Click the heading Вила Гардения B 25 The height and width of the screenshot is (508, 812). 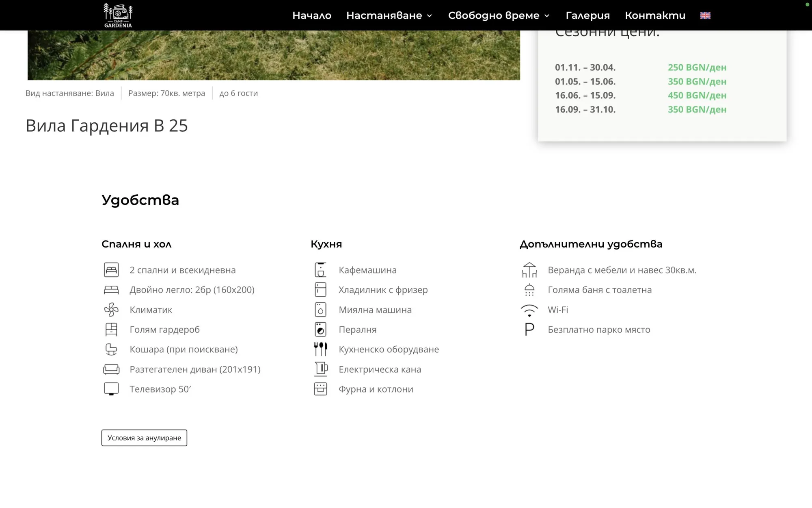pos(107,126)
